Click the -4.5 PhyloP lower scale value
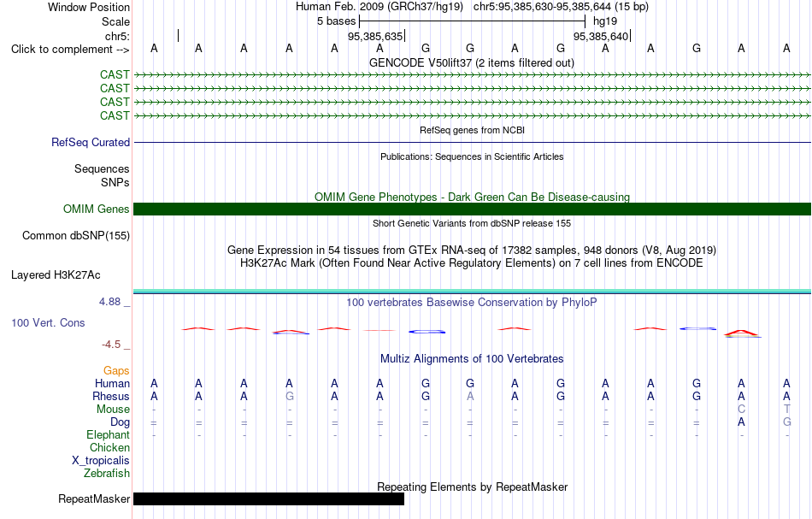 click(x=111, y=345)
